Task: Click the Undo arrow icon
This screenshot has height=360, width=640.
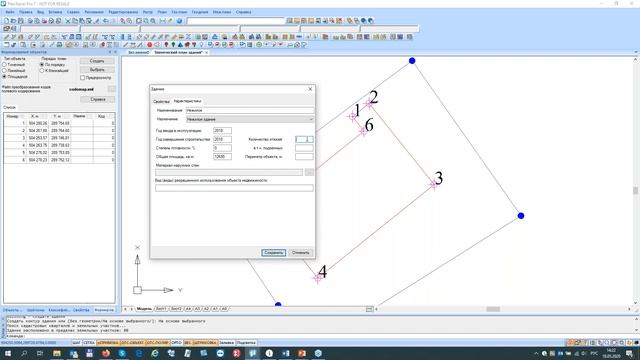Action: click(x=106, y=20)
